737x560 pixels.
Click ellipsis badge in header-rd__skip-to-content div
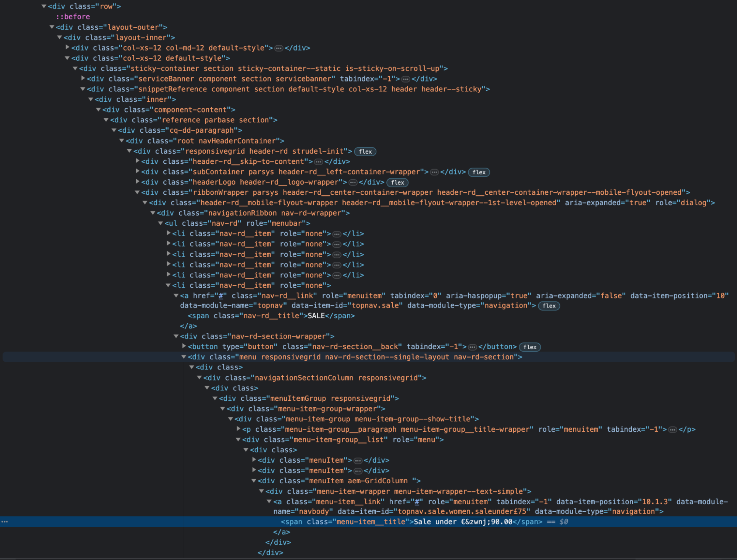[x=319, y=162]
